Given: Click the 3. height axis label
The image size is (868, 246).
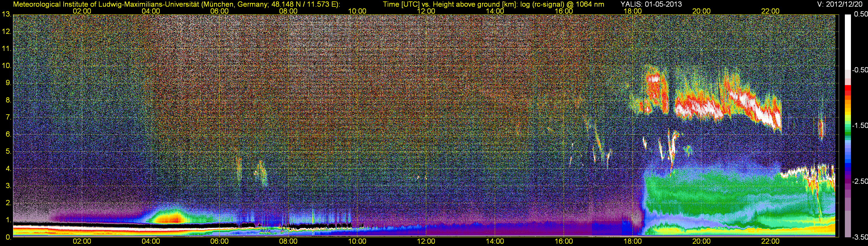Looking at the screenshot, I should pos(8,186).
